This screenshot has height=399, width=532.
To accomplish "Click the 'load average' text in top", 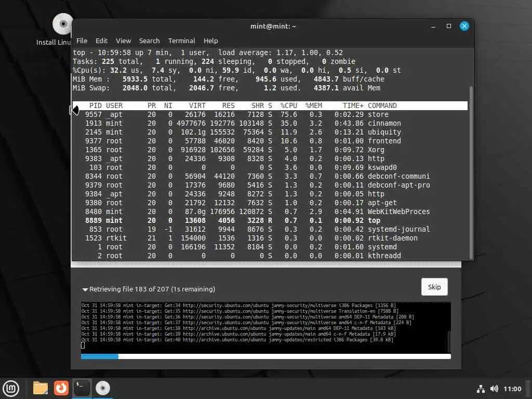I will pos(245,52).
